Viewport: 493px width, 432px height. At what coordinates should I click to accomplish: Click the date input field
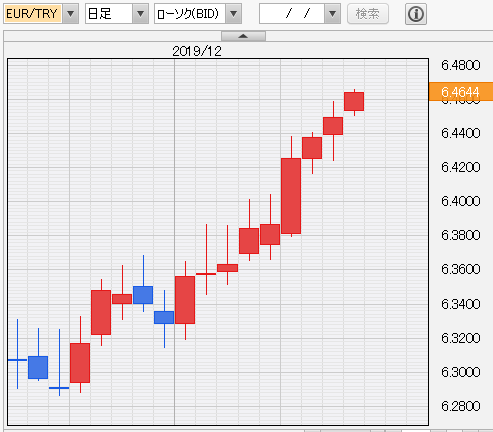click(292, 14)
